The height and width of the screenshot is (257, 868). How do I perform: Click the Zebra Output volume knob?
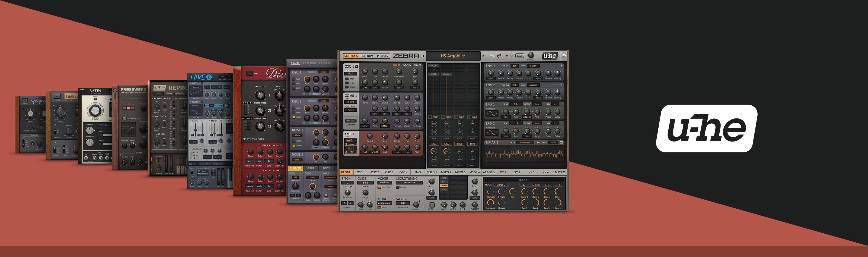531,55
